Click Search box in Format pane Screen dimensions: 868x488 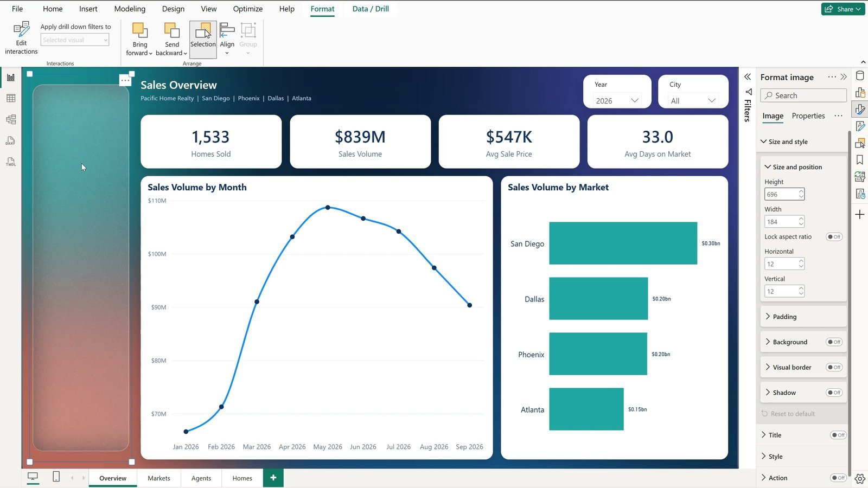pyautogui.click(x=803, y=95)
